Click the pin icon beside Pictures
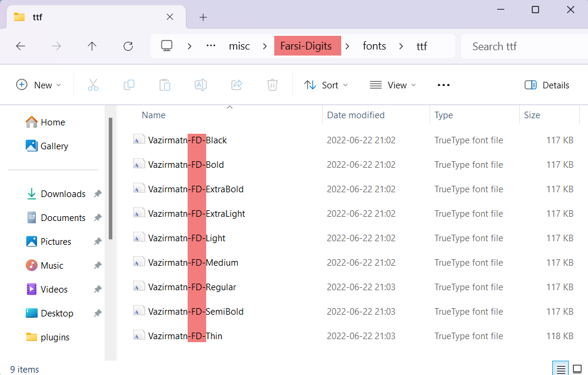This screenshot has width=588, height=375. tap(97, 242)
